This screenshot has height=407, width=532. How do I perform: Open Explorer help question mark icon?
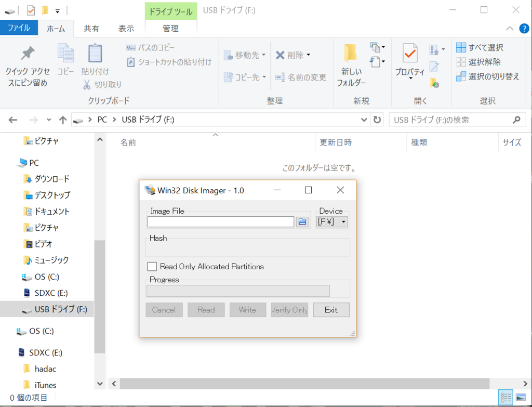(524, 29)
